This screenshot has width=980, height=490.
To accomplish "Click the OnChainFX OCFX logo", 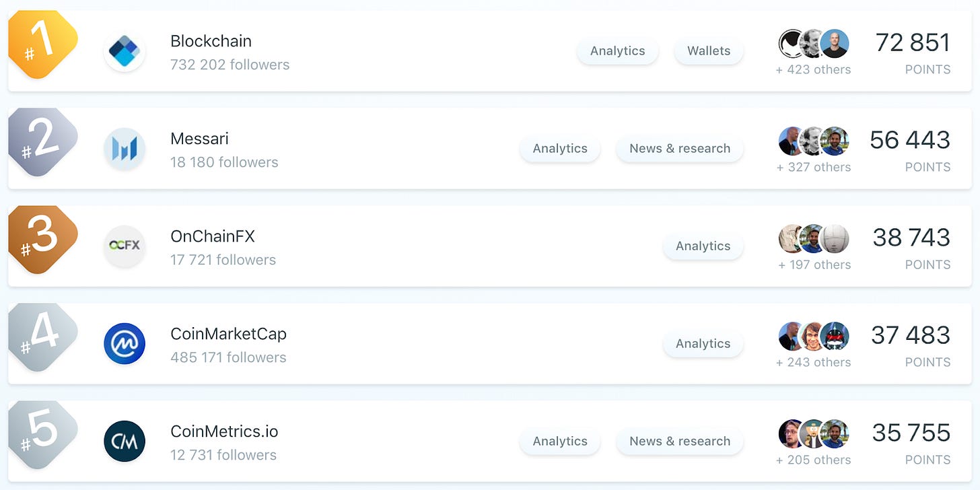I will [x=125, y=246].
